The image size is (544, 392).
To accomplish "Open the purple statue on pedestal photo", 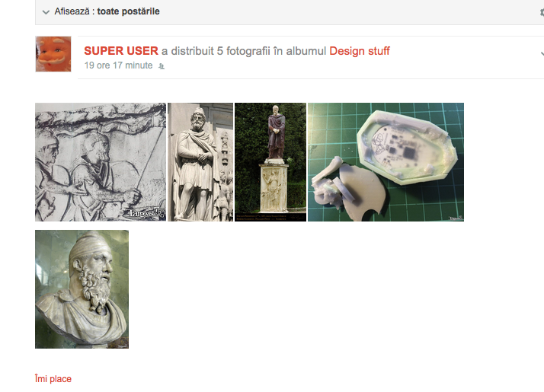I will [x=270, y=162].
